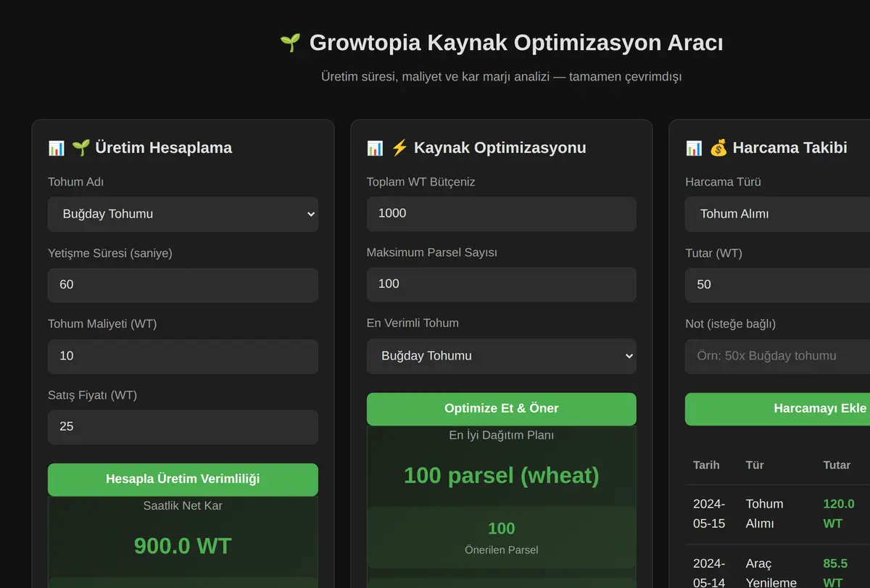Screen dimensions: 870x588
Task: Focus the Toplam WT Bütçeniz field
Action: point(502,214)
